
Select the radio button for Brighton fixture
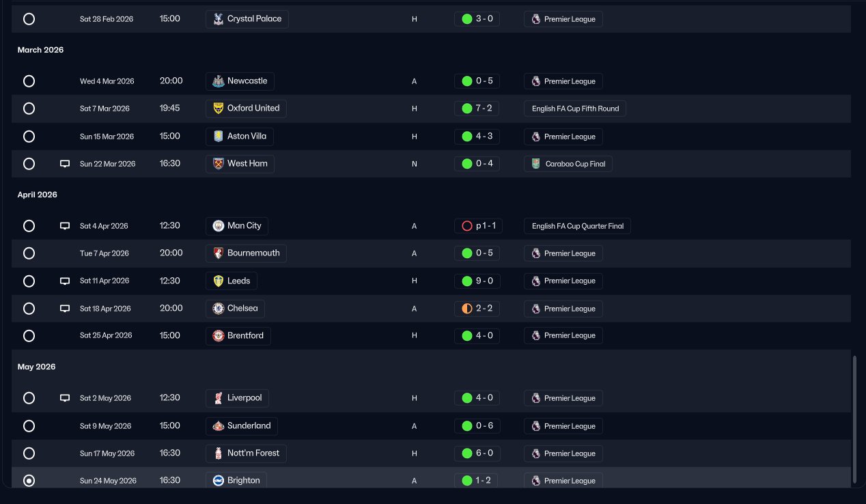[29, 481]
